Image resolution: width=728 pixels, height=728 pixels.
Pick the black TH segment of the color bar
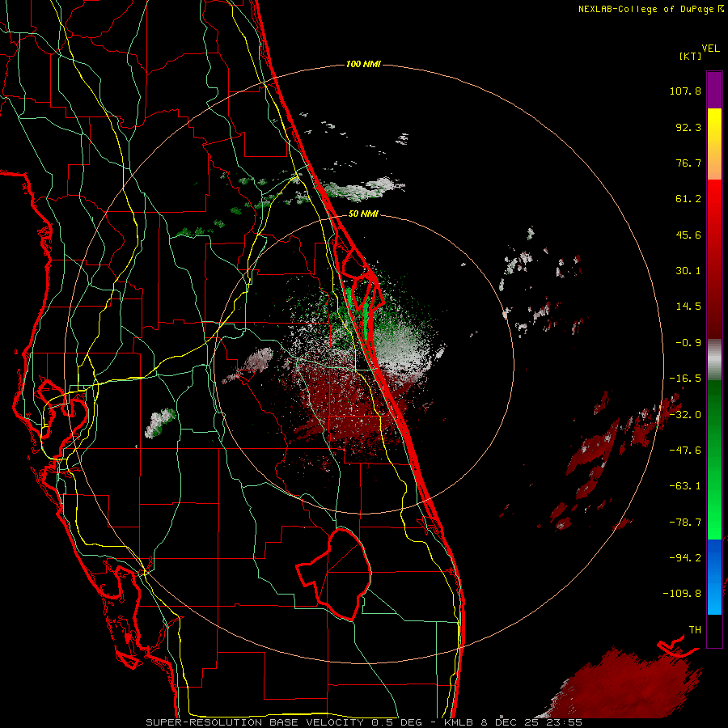714,630
